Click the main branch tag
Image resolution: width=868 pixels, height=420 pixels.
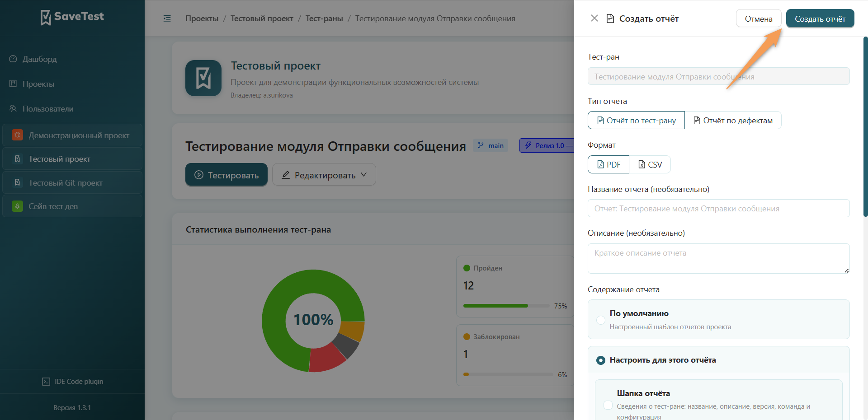[x=491, y=145]
